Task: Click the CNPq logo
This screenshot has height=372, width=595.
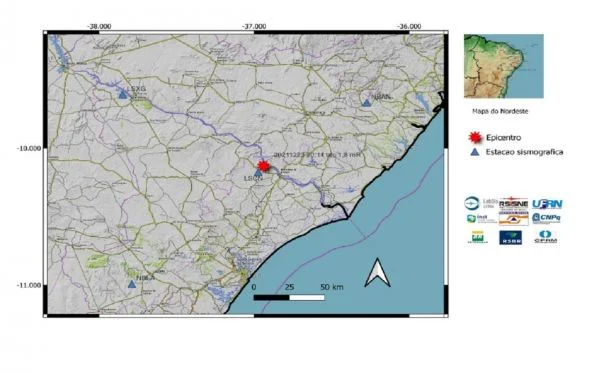Action: pyautogui.click(x=546, y=218)
